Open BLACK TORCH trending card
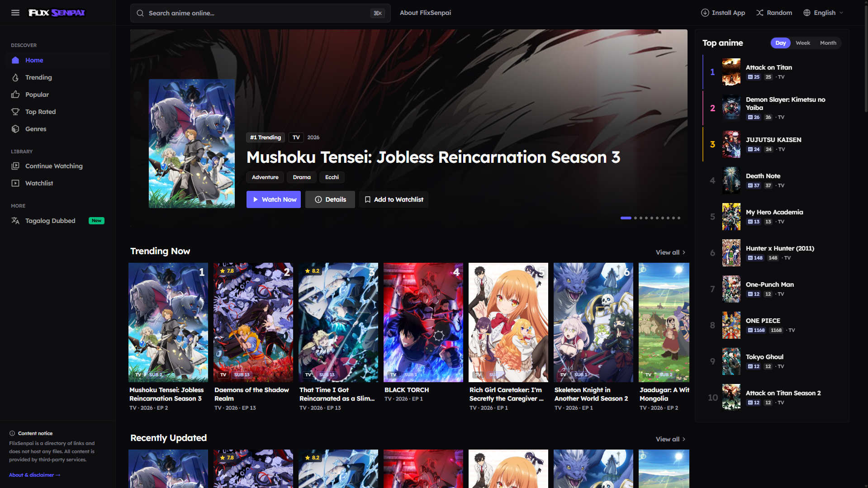 tap(423, 332)
